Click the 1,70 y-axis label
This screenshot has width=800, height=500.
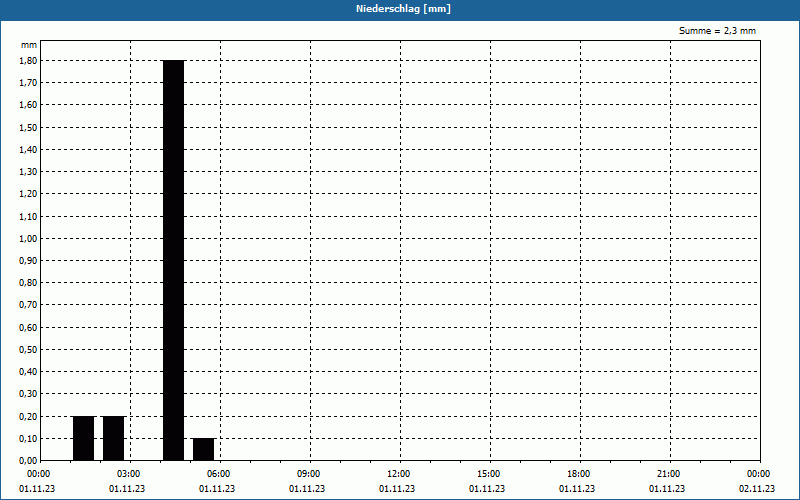28,83
